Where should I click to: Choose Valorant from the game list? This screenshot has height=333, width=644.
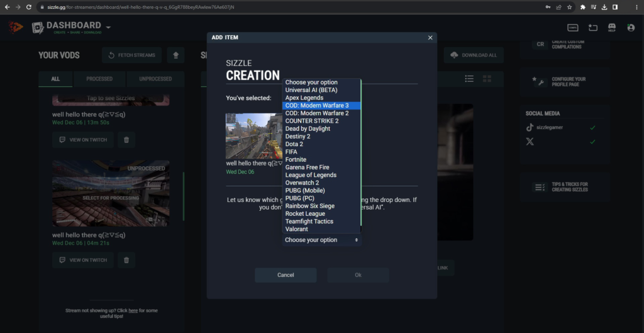pos(297,229)
